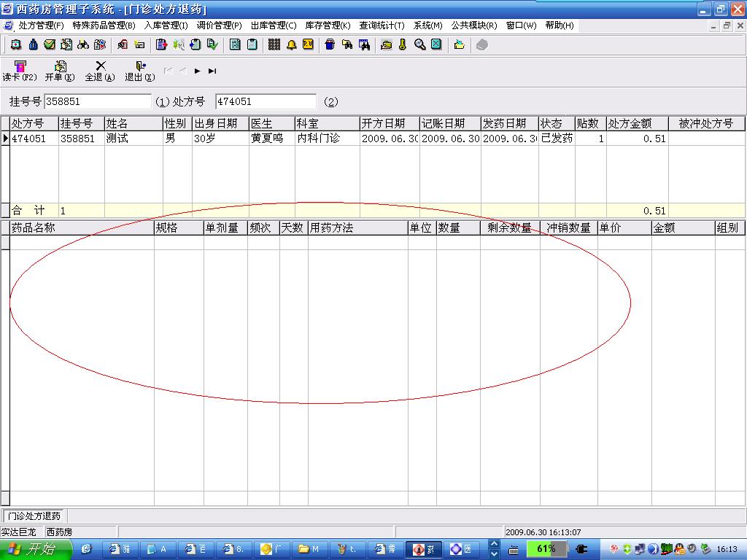
Task: Click the 全退 (A) full refund button
Action: coord(100,71)
